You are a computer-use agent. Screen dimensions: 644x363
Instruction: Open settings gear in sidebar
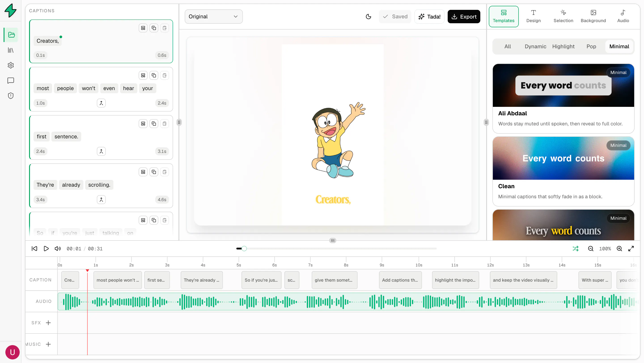11,65
